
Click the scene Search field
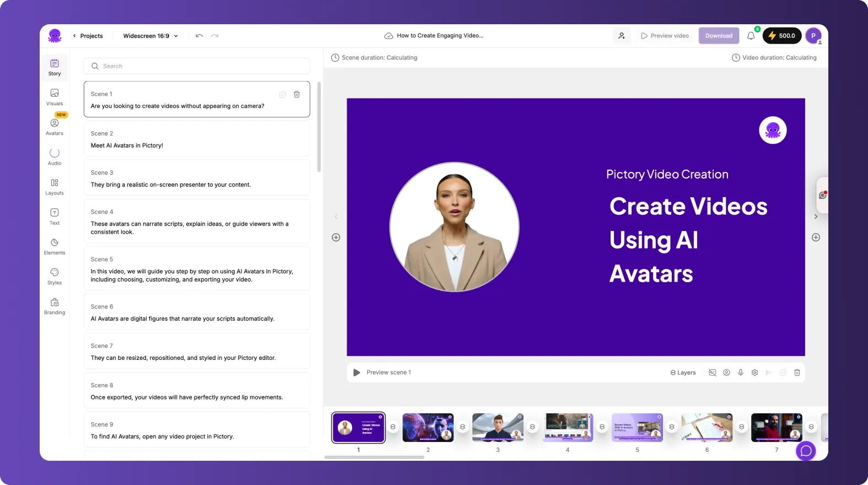pos(197,66)
